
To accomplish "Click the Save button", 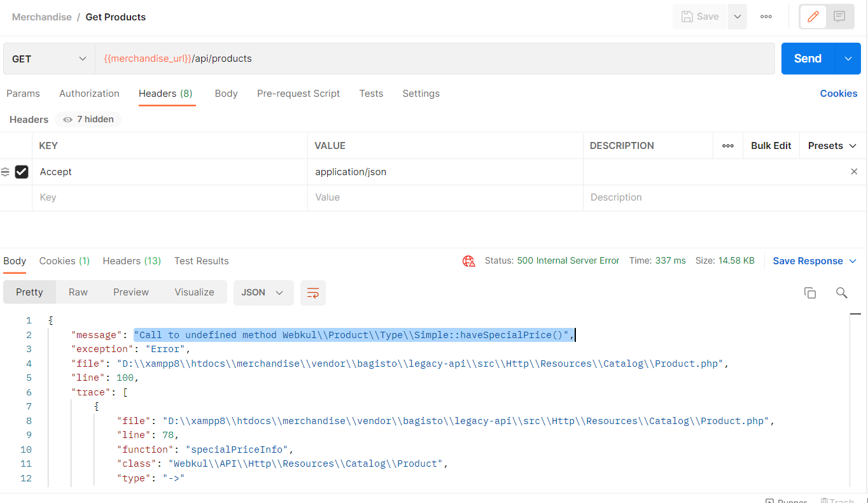I will pos(700,17).
